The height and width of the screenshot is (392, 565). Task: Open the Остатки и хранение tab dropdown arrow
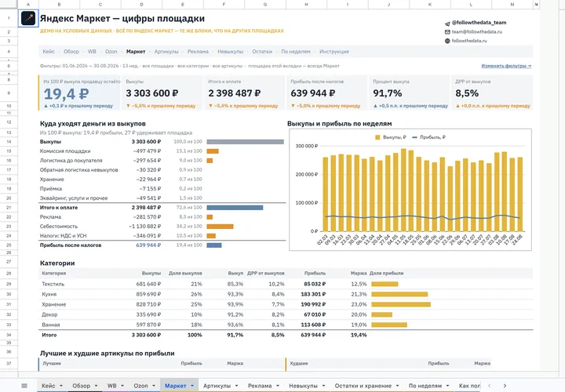pos(397,386)
